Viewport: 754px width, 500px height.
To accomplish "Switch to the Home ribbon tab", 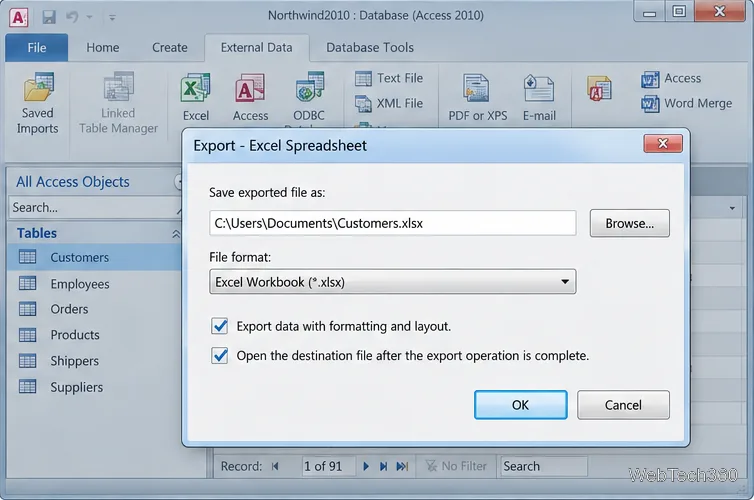I will pos(103,48).
